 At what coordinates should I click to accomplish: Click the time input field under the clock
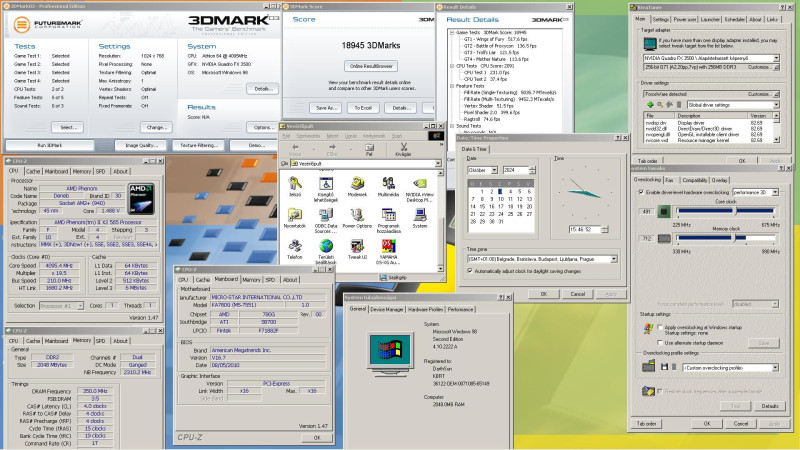585,230
